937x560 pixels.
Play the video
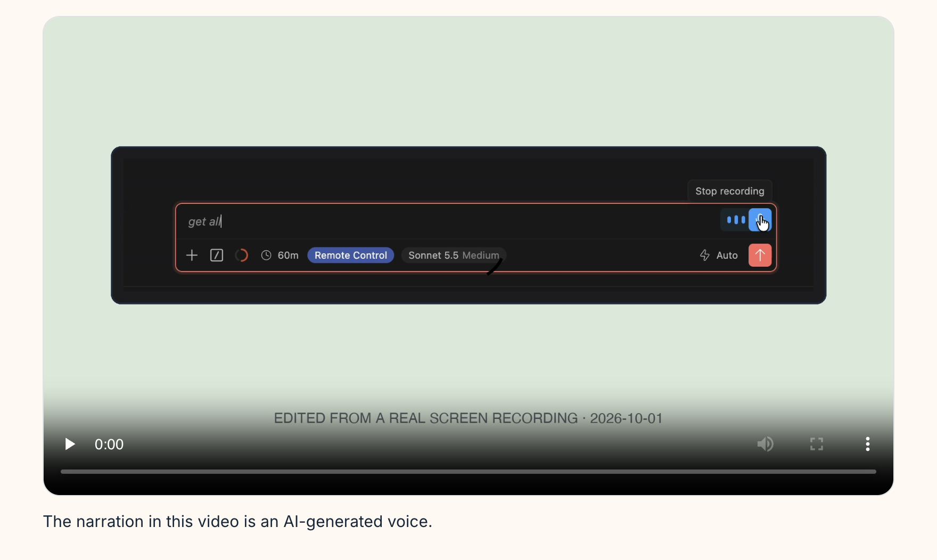(x=70, y=444)
